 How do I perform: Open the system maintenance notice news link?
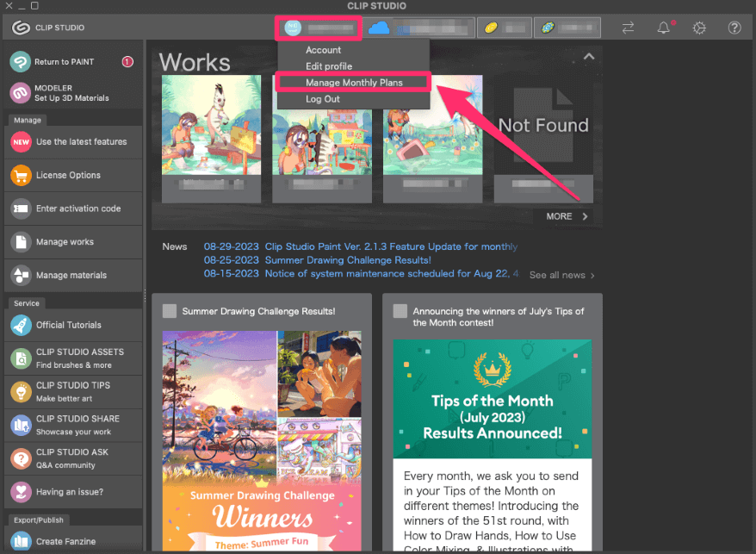click(392, 274)
